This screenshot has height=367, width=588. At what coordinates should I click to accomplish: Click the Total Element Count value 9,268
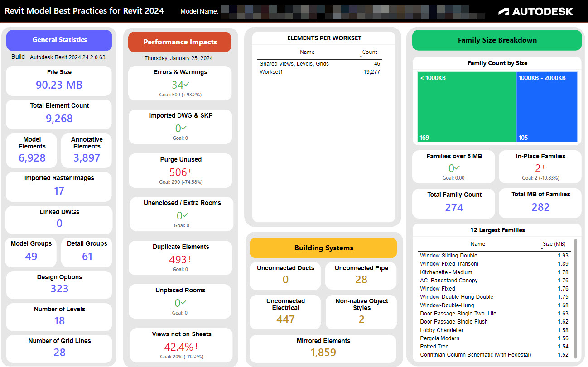[x=59, y=119]
